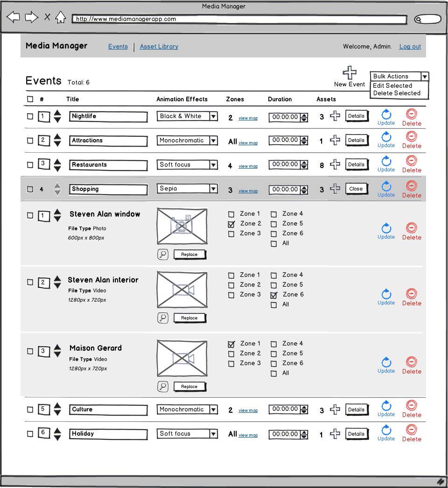Click view map for Restaurants zones
The width and height of the screenshot is (448, 488).
[x=248, y=166]
